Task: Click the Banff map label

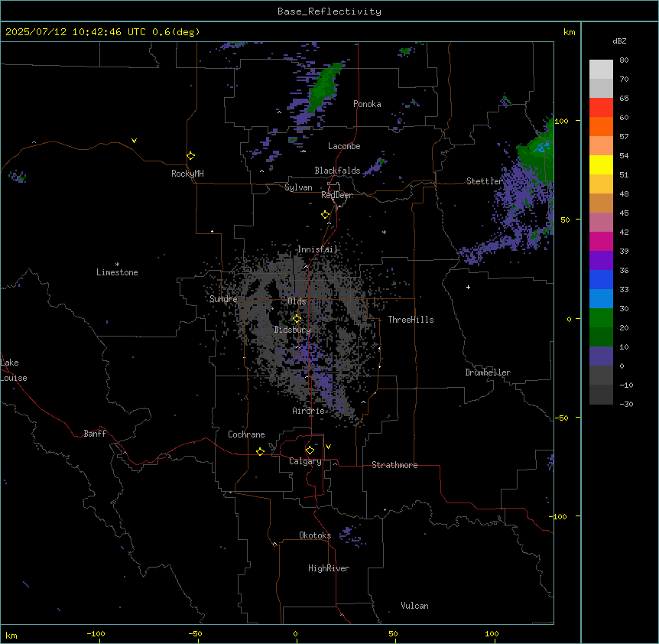Action: [x=95, y=434]
